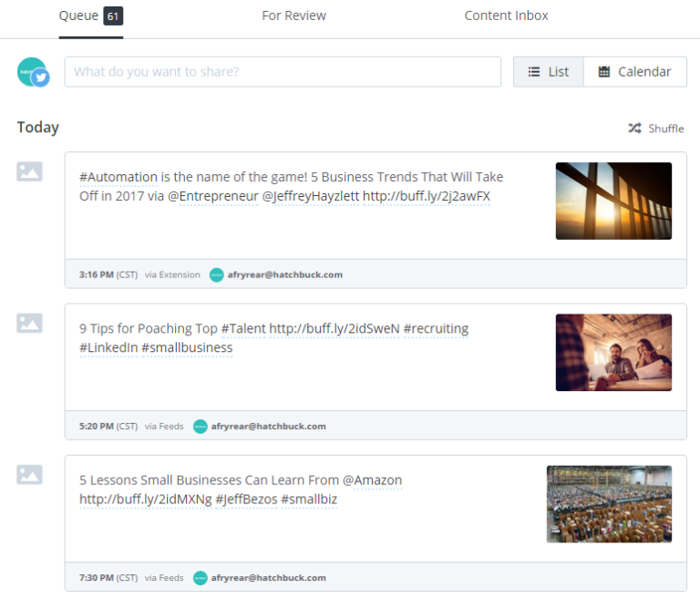The image size is (700, 599).
Task: Open link http://buff.ly/2idMXNg
Action: click(146, 500)
